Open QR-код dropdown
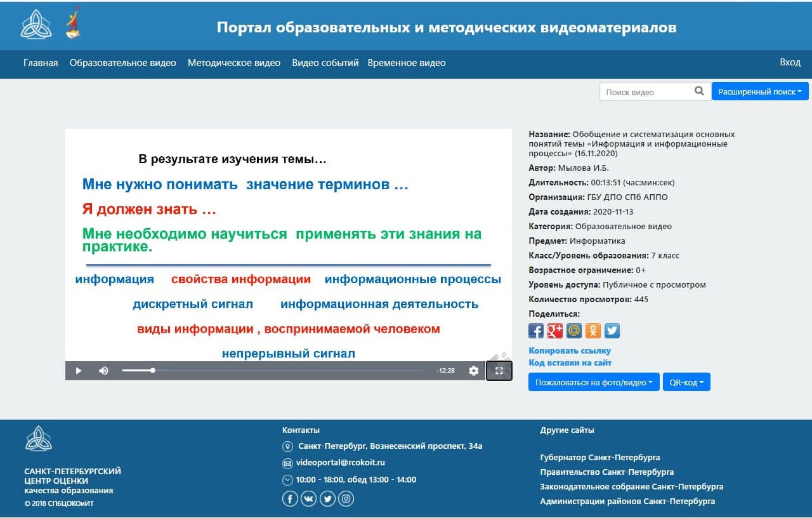Screen dimensions: 812x518 coord(686,382)
